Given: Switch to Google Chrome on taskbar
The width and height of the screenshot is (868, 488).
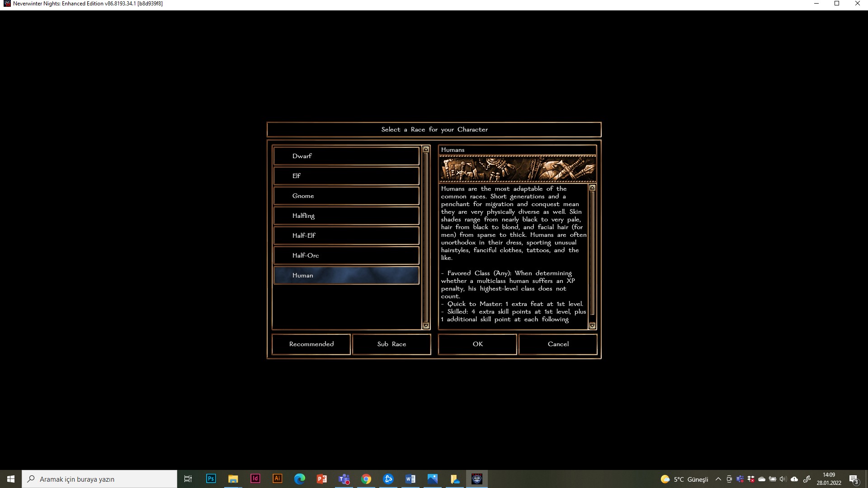Looking at the screenshot, I should point(366,479).
